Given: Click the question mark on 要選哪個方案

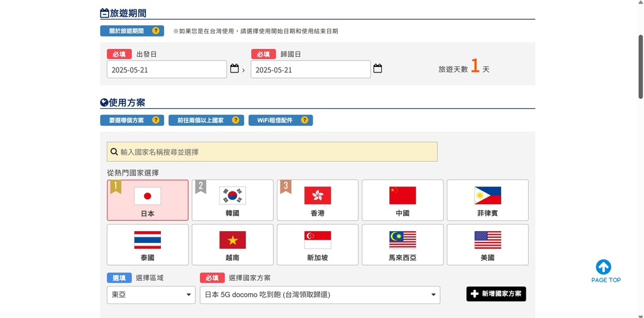Looking at the screenshot, I should tap(155, 120).
